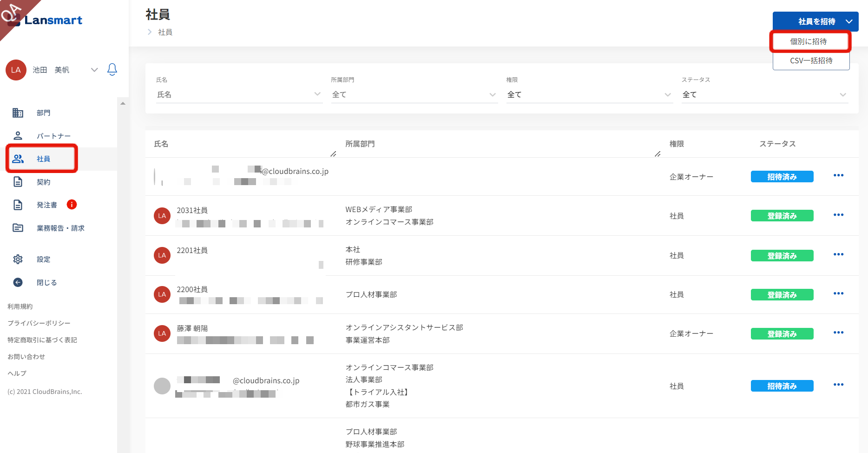Screen dimensions: 868x453
Task: Click the name 藤澤 朝陽
Action: coord(192,328)
